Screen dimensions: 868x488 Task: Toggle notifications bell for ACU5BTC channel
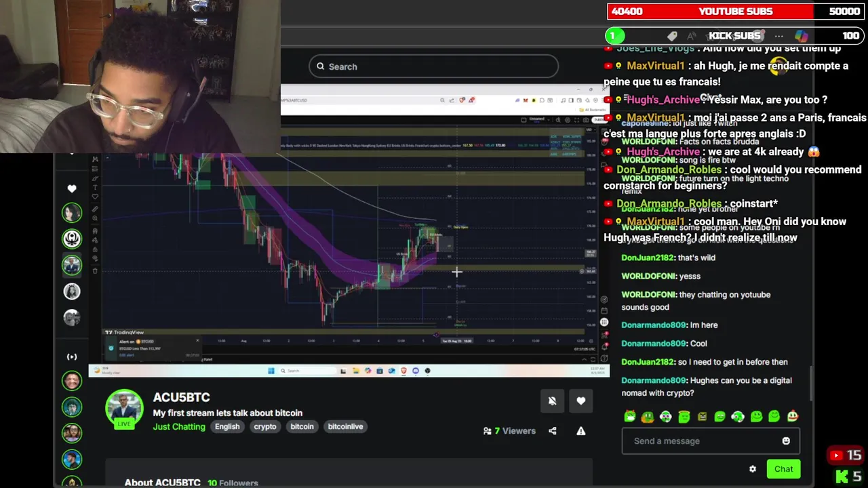coord(552,401)
